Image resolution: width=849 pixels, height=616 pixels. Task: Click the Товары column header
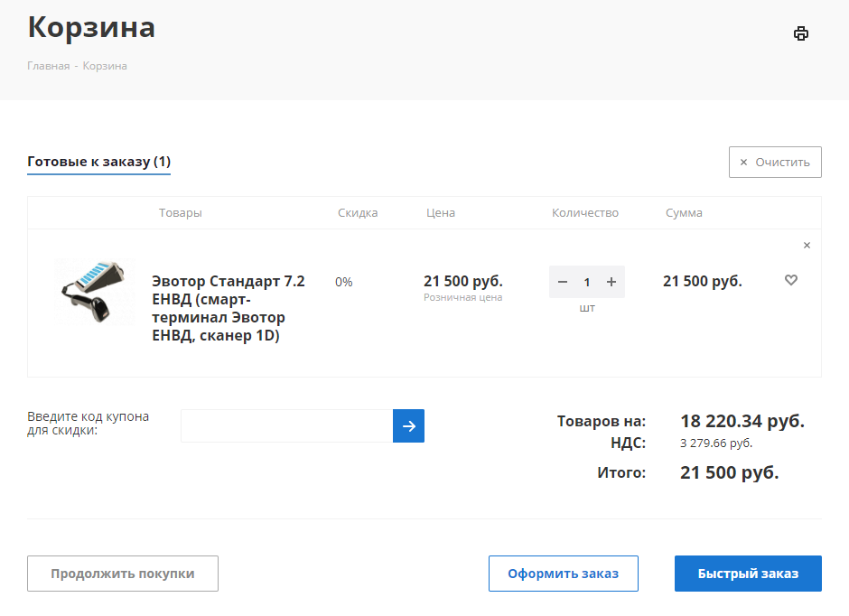pos(181,213)
